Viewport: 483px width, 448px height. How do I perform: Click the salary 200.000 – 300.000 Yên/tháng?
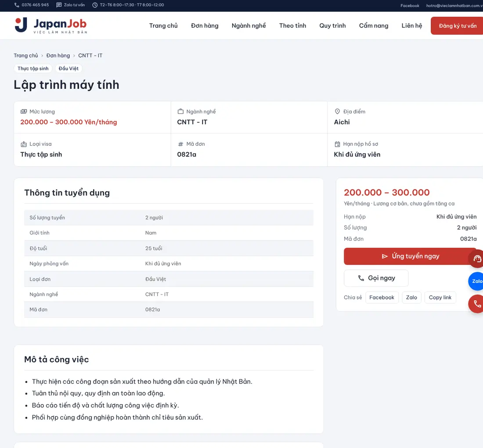(68, 122)
